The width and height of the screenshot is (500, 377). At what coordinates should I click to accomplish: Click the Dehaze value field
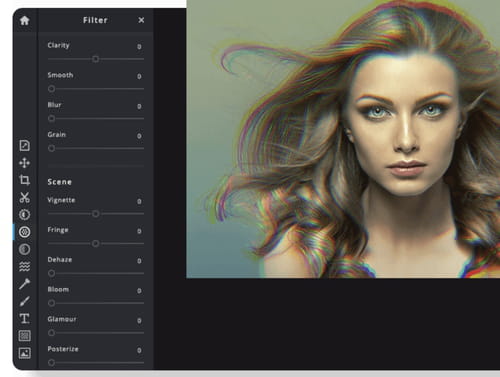point(139,261)
